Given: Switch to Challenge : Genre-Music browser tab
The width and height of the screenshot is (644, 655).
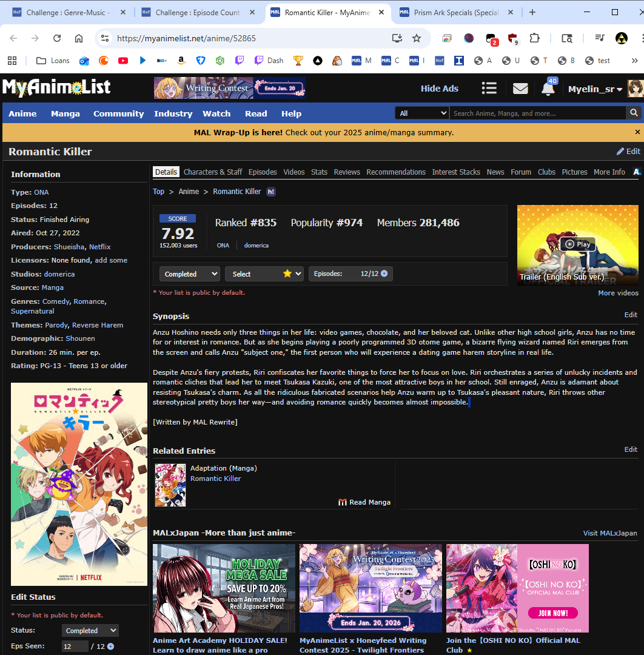Looking at the screenshot, I should pos(68,13).
